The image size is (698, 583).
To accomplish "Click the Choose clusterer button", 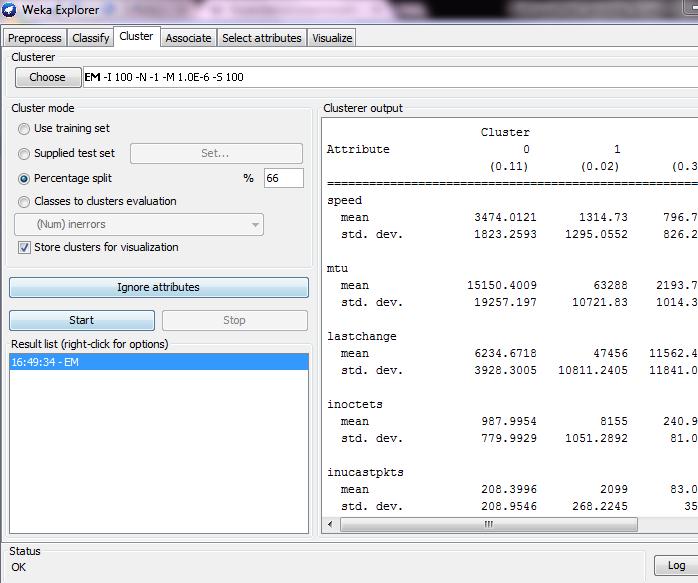I will click(x=48, y=77).
